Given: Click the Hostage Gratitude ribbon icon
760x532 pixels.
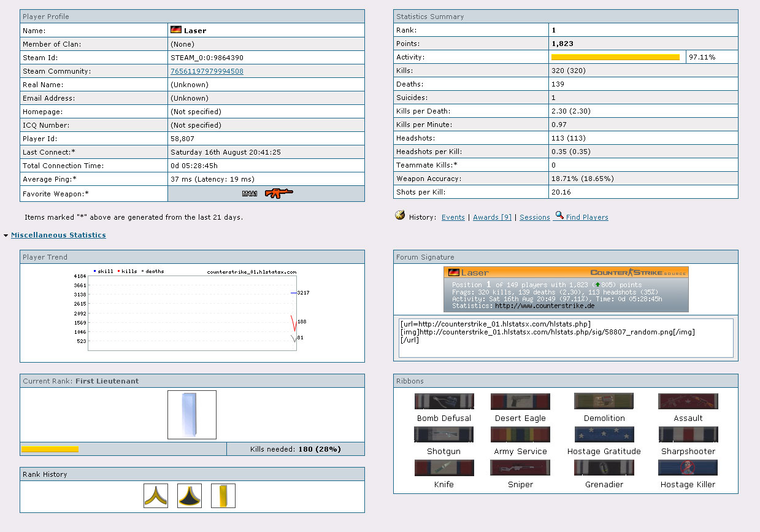Looking at the screenshot, I should tap(604, 435).
